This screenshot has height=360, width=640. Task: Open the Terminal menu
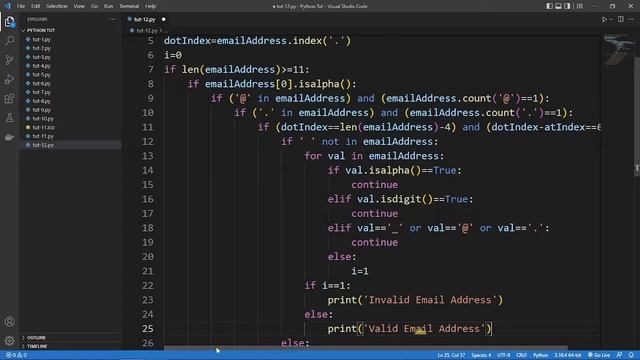click(x=129, y=6)
